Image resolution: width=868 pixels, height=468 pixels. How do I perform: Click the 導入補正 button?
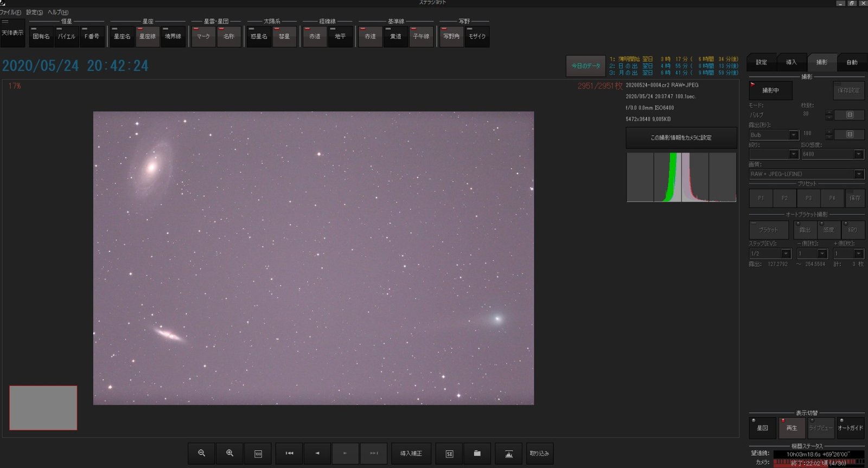click(411, 453)
